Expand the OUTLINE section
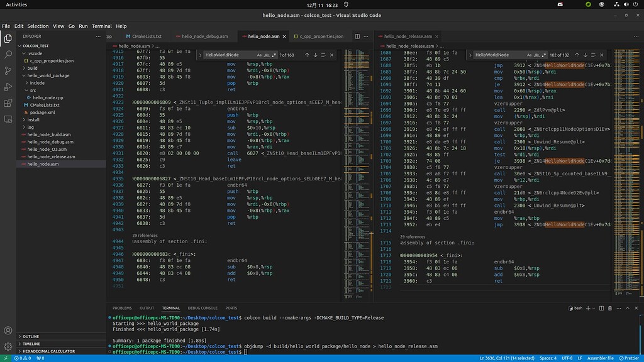The image size is (644, 362). pos(30,336)
